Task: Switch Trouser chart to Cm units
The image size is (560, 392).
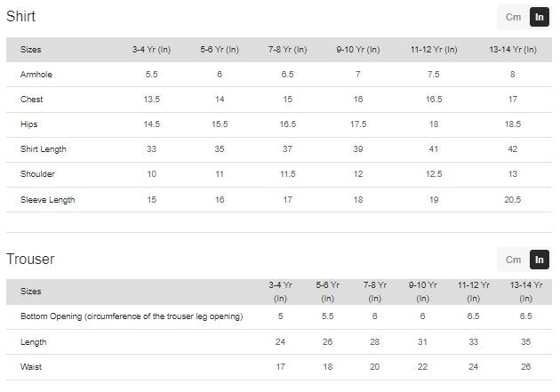Action: (513, 260)
